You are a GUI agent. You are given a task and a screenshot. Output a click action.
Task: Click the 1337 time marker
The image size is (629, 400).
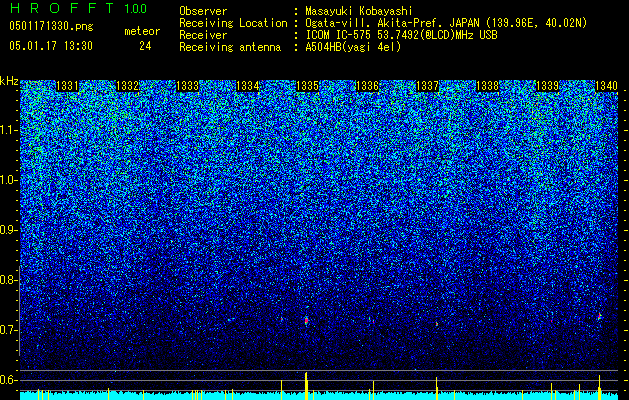428,86
